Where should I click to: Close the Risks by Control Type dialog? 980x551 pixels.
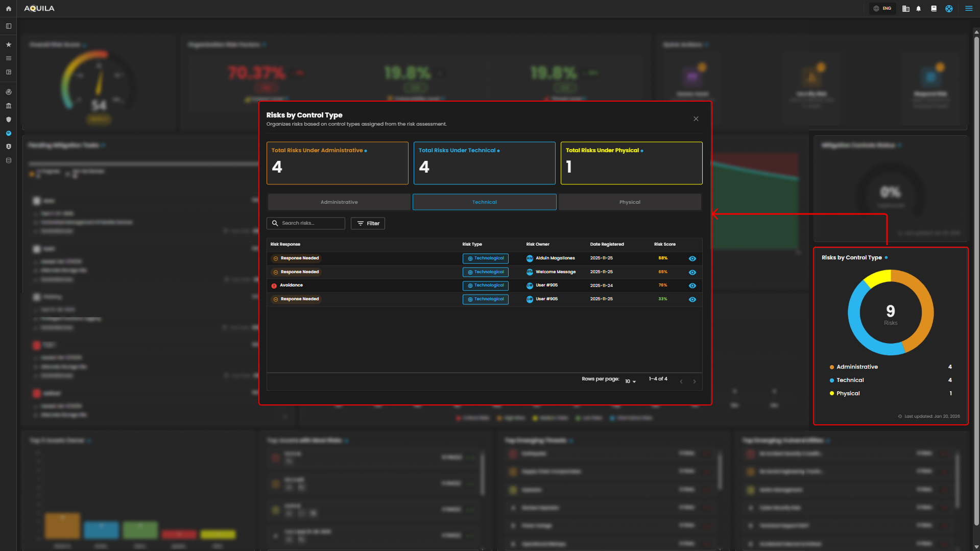pyautogui.click(x=696, y=119)
